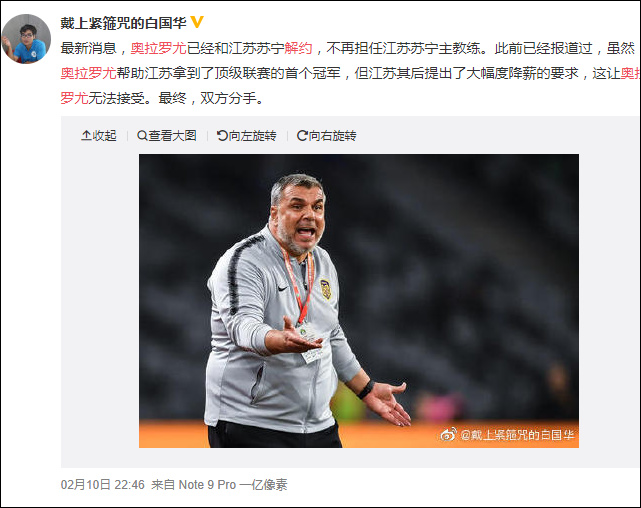Open 戴上紧箍咒的白国华 username link

click(x=123, y=23)
